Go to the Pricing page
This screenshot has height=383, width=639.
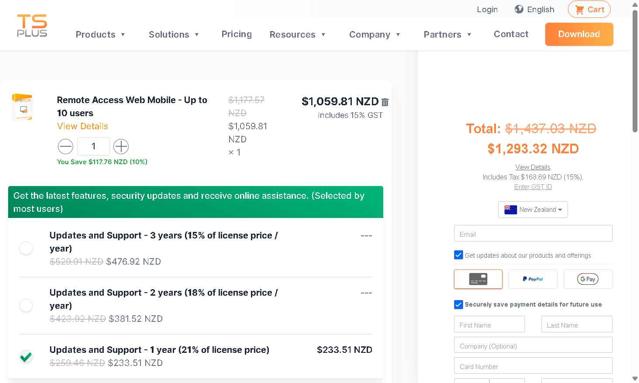[x=236, y=34]
